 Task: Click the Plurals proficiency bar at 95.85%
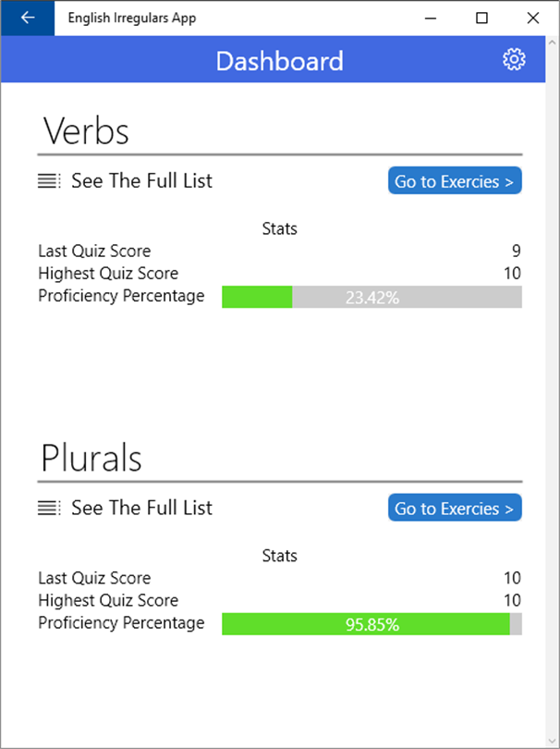371,624
